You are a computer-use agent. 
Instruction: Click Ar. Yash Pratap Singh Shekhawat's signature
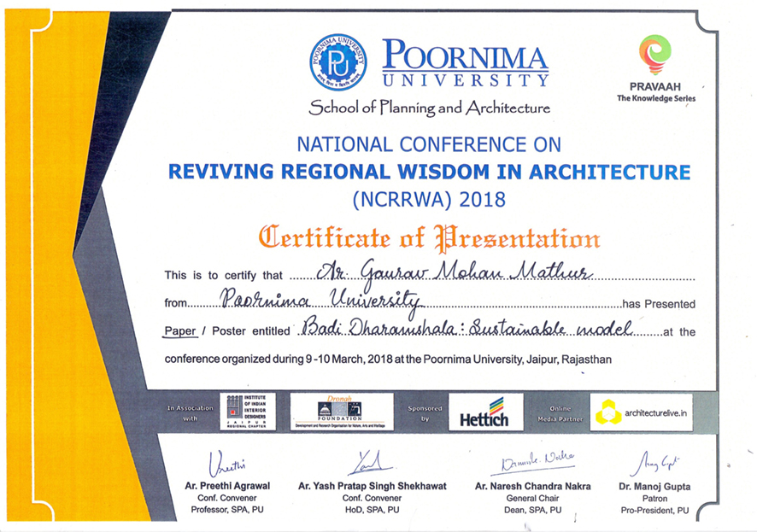(372, 462)
